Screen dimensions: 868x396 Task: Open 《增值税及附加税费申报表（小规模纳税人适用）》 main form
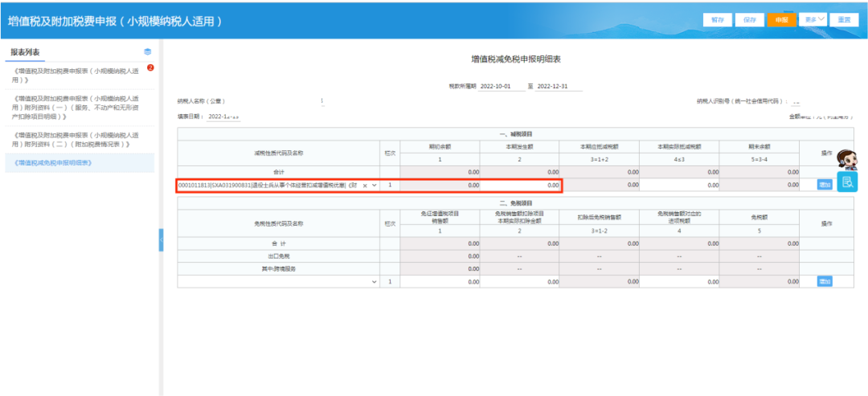76,76
